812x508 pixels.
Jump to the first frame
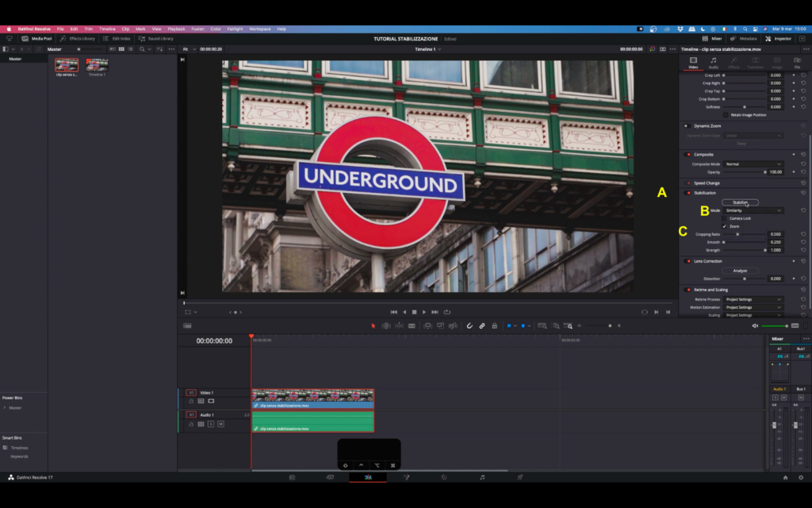coord(393,312)
